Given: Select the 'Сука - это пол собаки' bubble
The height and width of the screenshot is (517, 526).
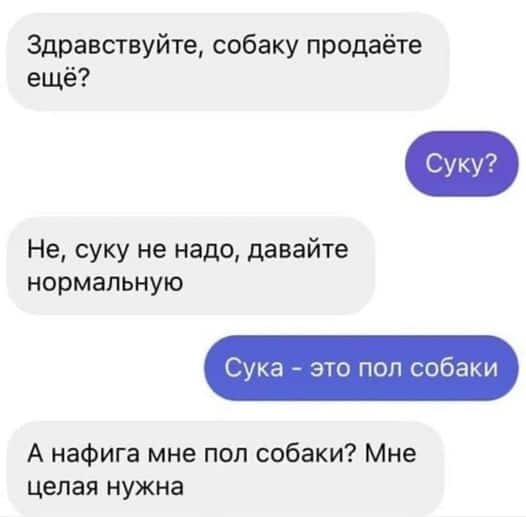Looking at the screenshot, I should 361,368.
